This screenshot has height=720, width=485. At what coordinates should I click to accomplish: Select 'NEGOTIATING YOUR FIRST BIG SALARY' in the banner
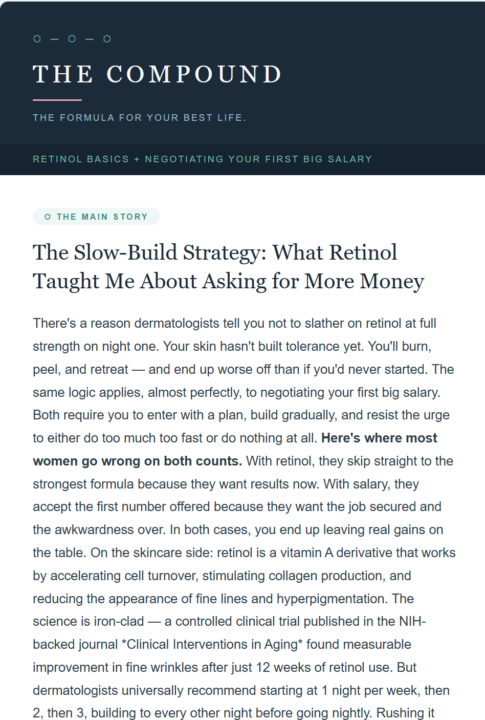pos(258,159)
